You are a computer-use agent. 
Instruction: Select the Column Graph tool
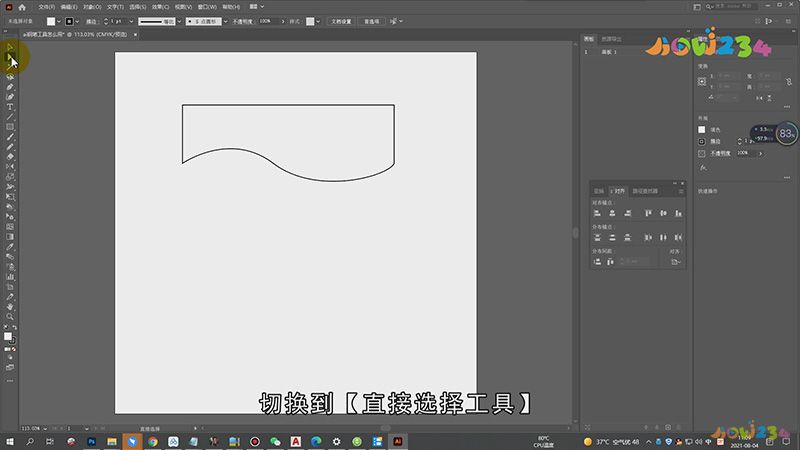(x=10, y=277)
